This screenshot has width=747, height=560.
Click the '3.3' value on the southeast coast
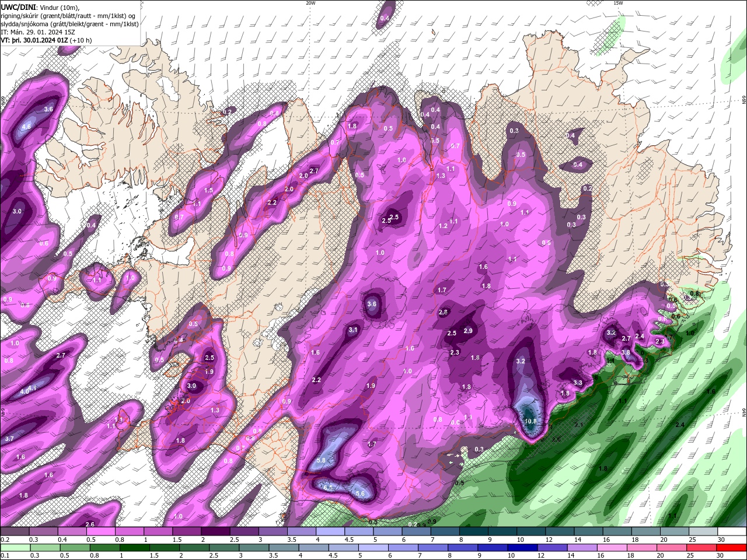pos(578,383)
